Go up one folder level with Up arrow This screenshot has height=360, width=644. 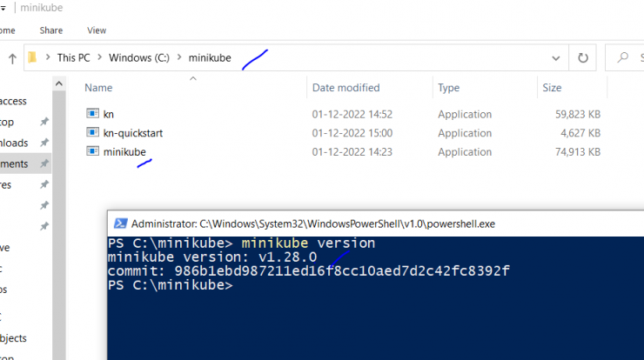click(x=12, y=59)
